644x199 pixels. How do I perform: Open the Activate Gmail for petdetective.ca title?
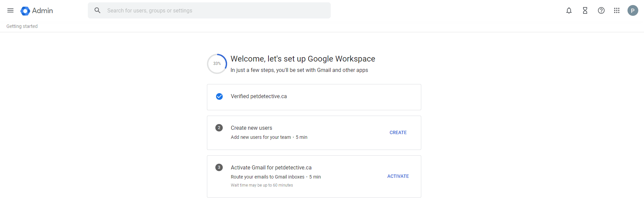pos(271,167)
